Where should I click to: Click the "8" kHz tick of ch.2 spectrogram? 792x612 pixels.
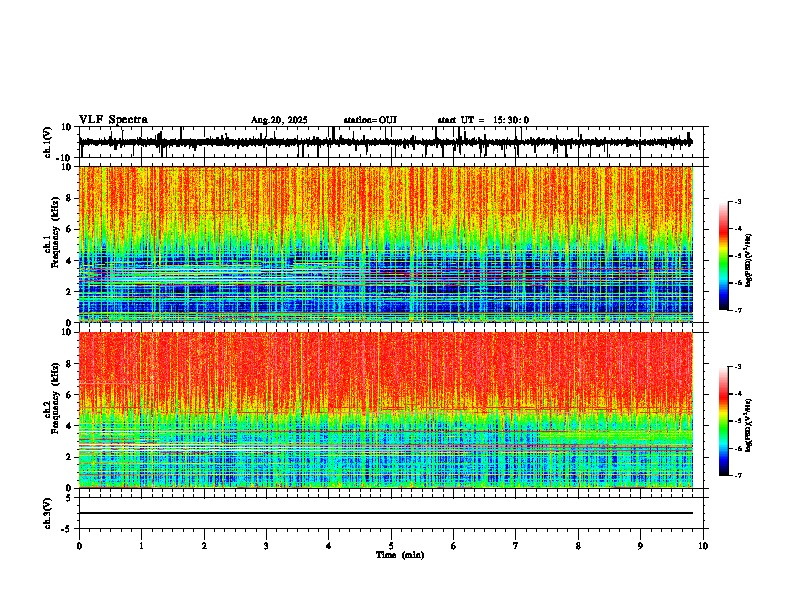[70, 364]
